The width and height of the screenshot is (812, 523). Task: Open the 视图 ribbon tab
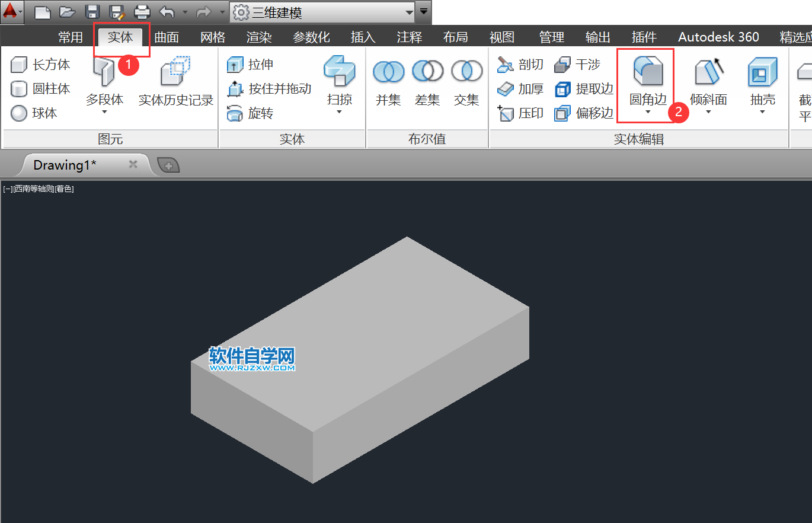coord(502,37)
